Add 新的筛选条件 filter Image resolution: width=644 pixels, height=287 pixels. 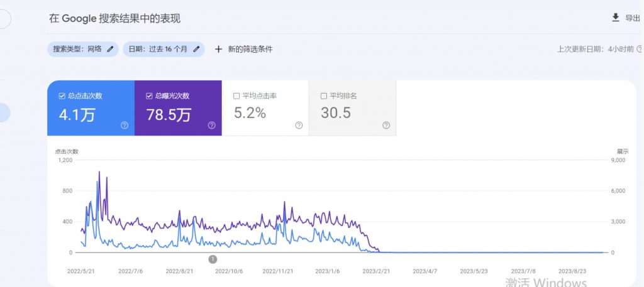(x=250, y=49)
